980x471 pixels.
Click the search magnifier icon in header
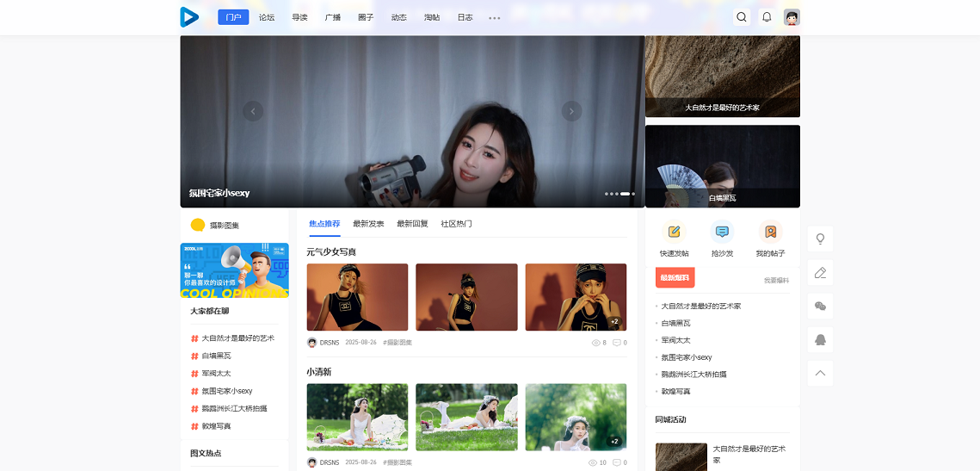(x=742, y=17)
